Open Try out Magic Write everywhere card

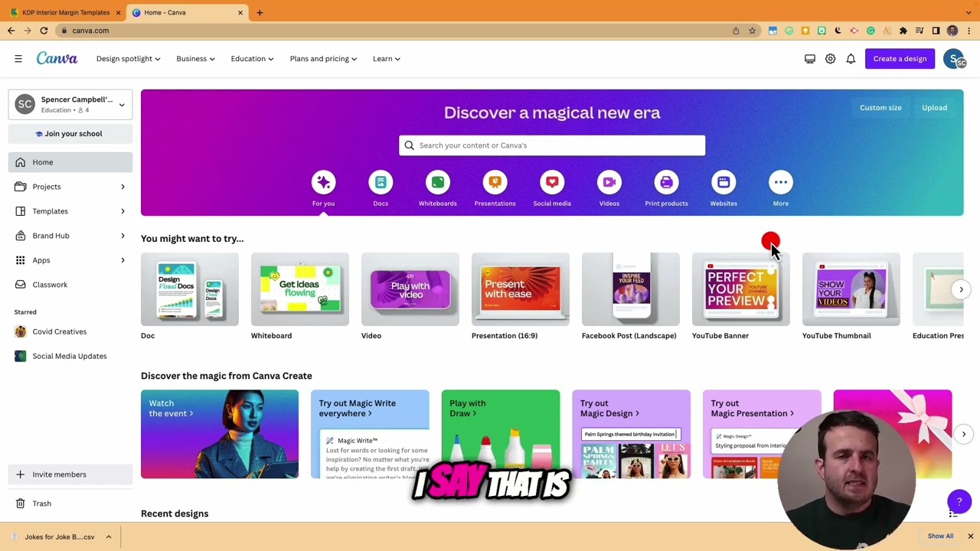tap(370, 434)
